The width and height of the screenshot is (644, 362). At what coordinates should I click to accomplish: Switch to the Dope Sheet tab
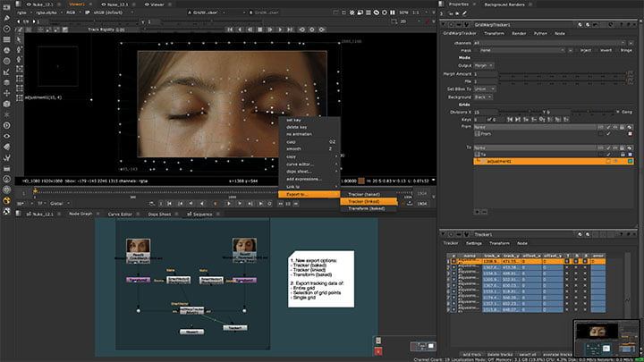(158, 215)
